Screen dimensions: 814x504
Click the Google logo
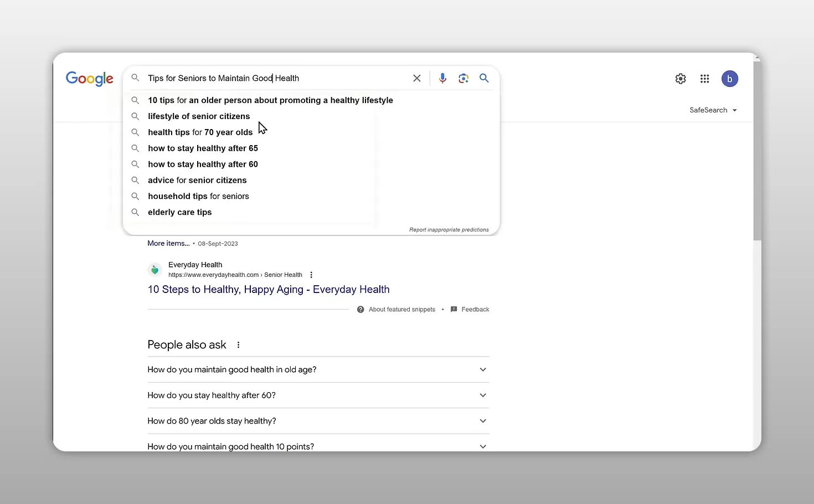[x=90, y=79]
